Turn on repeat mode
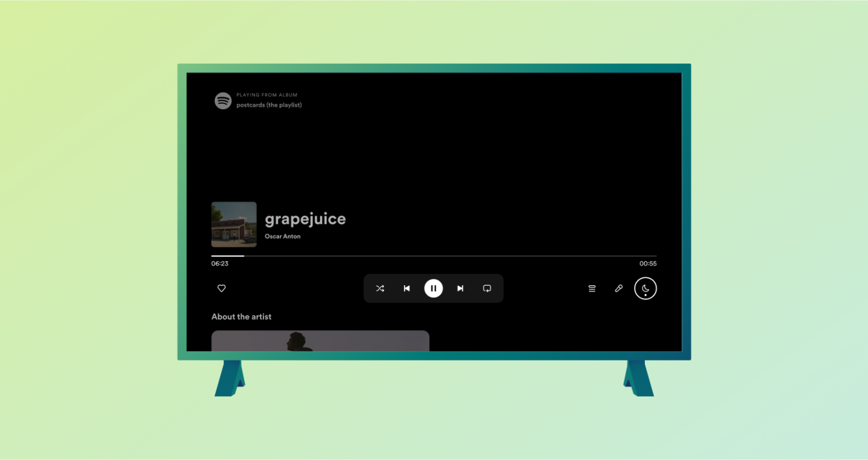Image resolution: width=868 pixels, height=460 pixels. click(486, 288)
